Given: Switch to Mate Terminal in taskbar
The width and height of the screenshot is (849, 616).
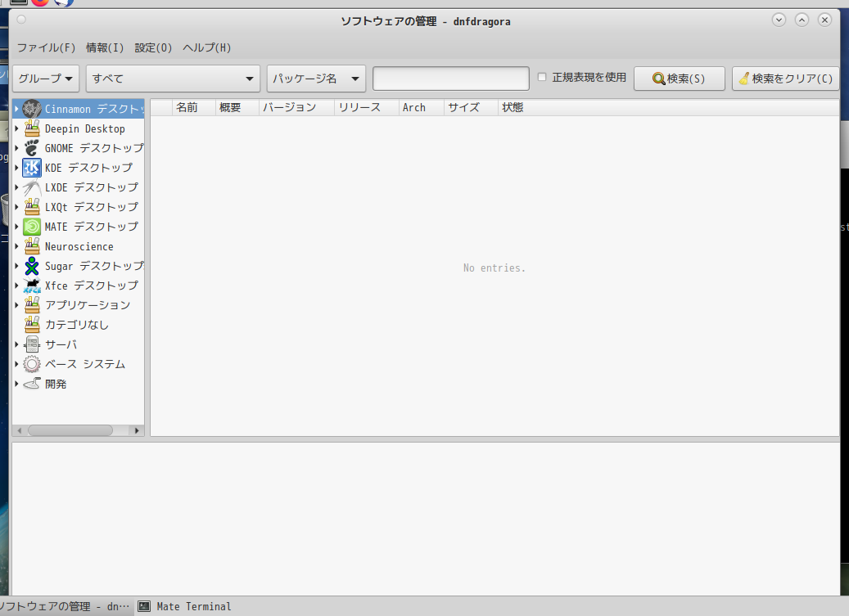Looking at the screenshot, I should point(184,606).
